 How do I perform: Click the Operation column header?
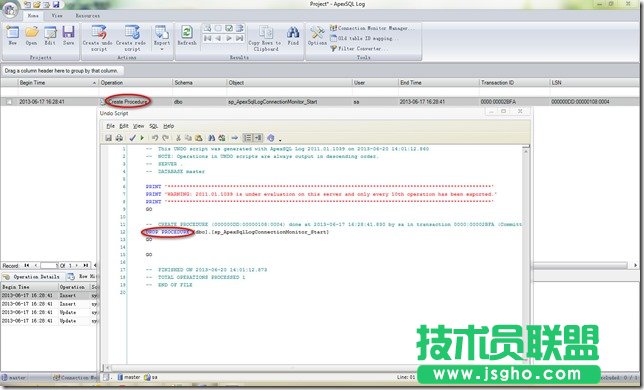[135, 83]
